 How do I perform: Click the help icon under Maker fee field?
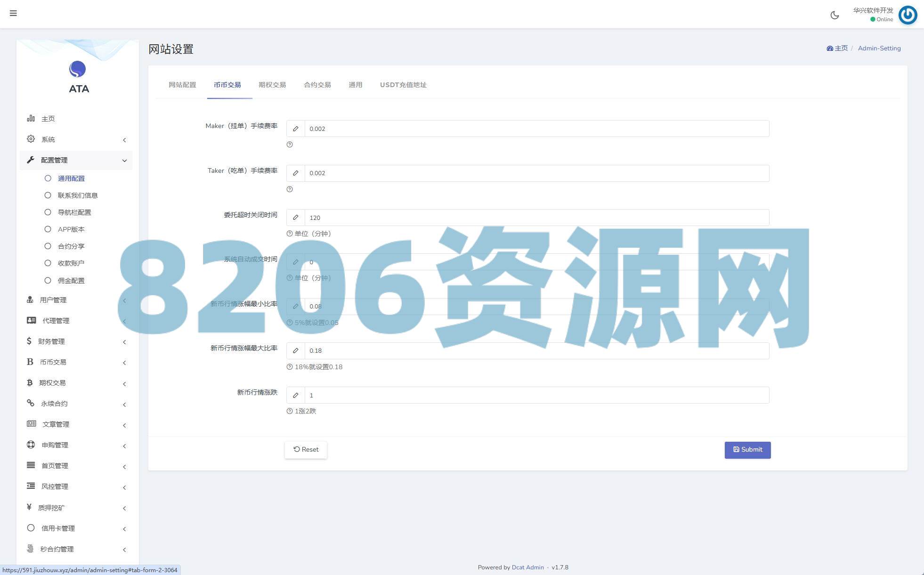point(290,145)
